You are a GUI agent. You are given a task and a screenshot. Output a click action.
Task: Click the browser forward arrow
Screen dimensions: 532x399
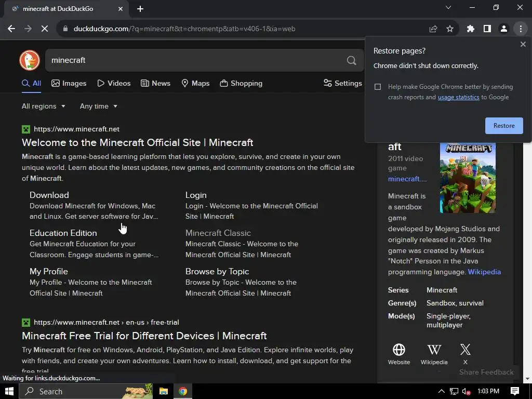28,29
